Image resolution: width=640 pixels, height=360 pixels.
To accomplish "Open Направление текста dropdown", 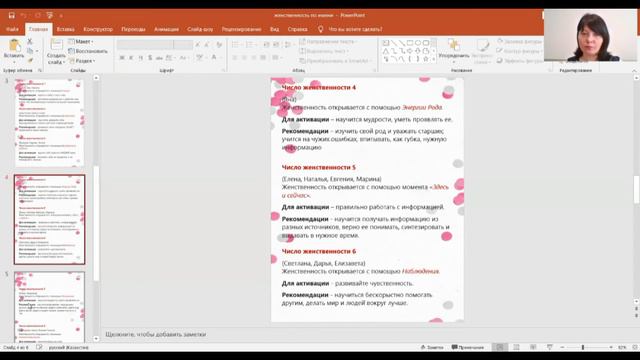I will click(328, 42).
